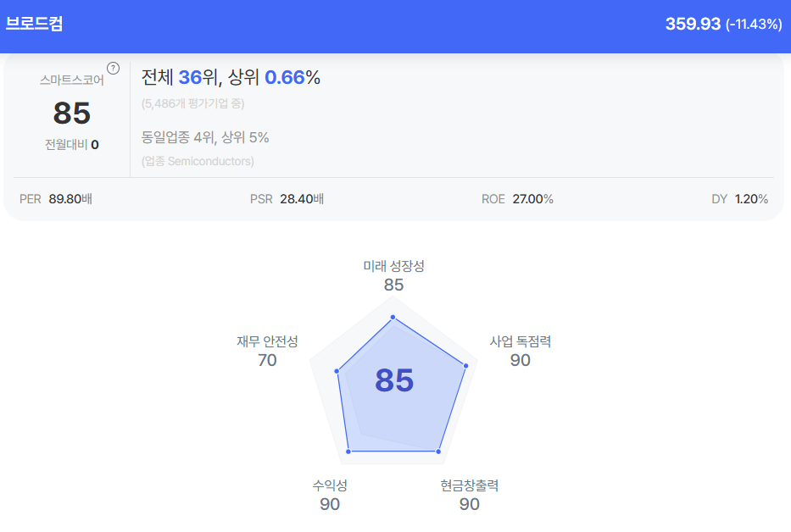
Task: Select the ROE 27.00% metric
Action: pyautogui.click(x=517, y=199)
